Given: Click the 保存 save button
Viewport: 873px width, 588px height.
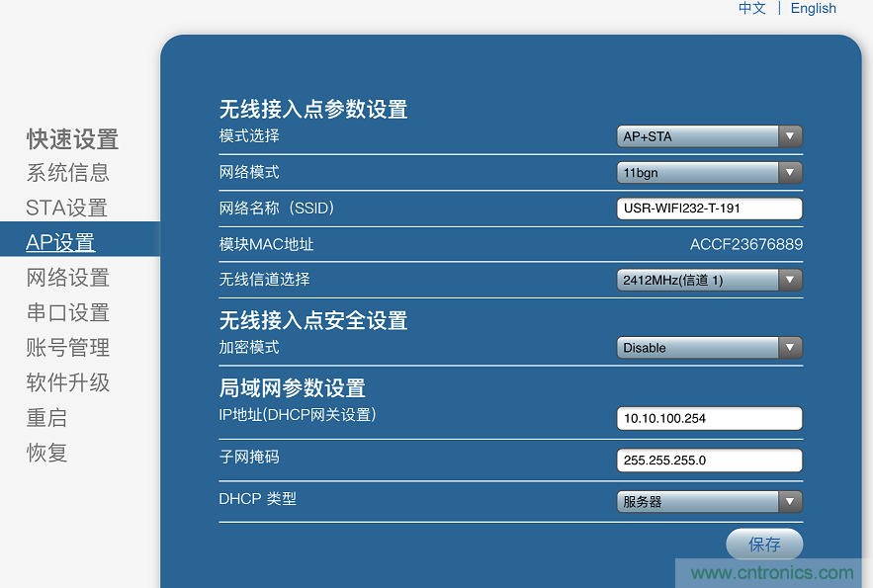Looking at the screenshot, I should (x=764, y=545).
